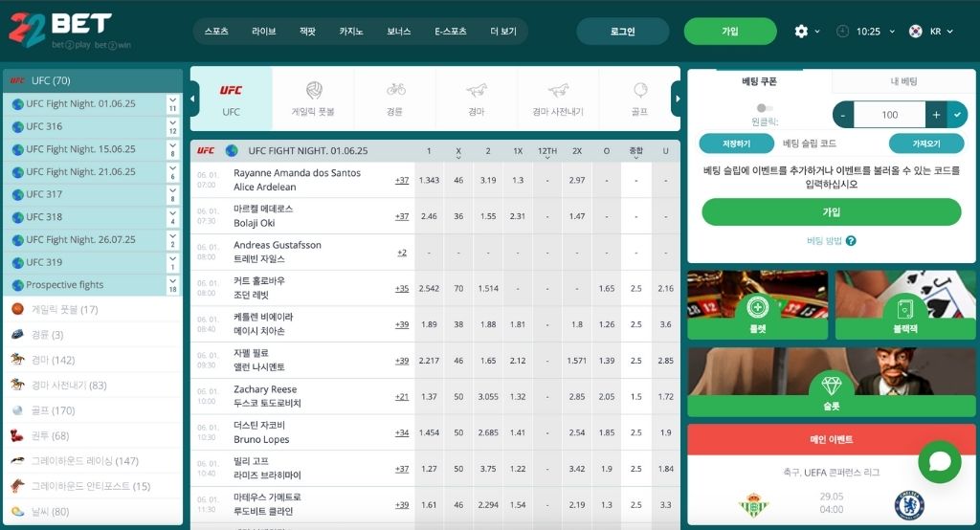
Task: Select odds 1.343 for Rayanne Amanda dos Santos
Action: click(x=429, y=180)
